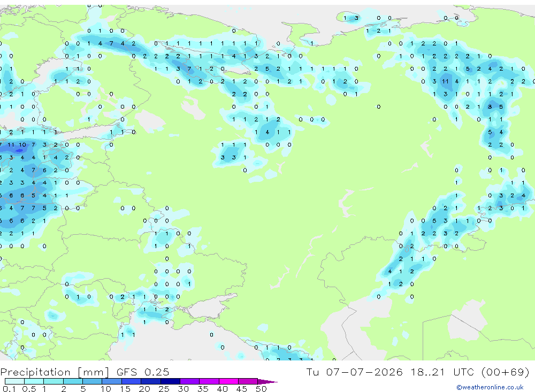Click the legend label '30'
Viewport: 535px width, 392px height.
tap(183, 389)
